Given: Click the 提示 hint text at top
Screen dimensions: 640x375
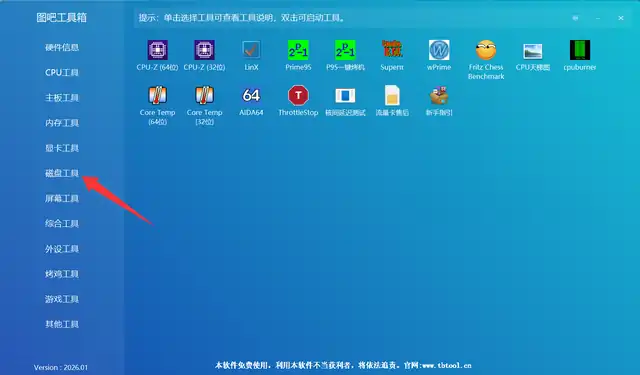Looking at the screenshot, I should 242,18.
